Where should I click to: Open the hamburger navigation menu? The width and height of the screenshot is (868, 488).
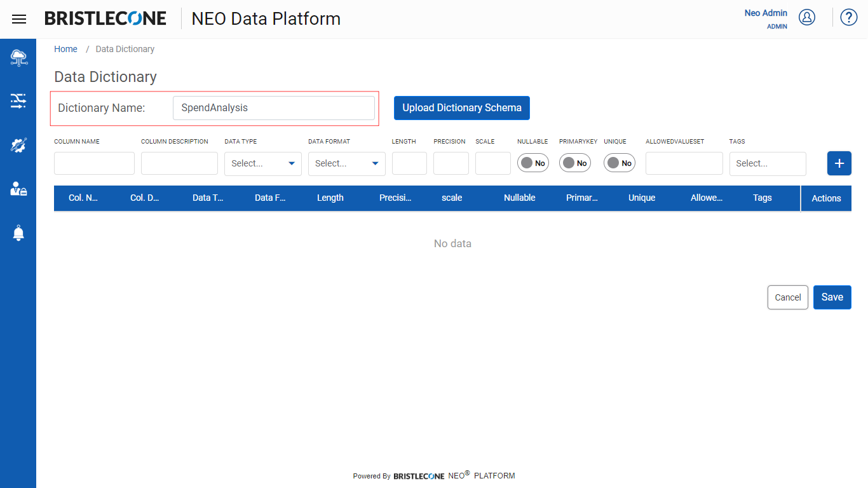coord(19,19)
